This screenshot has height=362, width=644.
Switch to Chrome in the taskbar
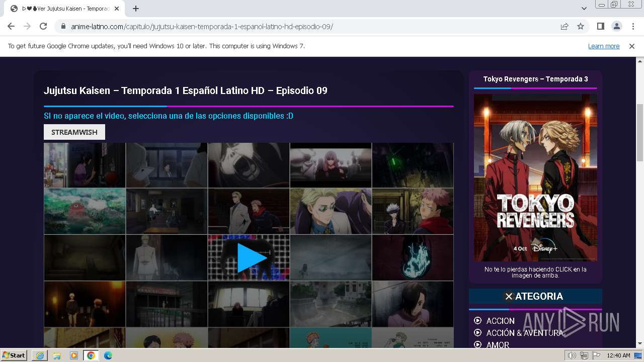(x=91, y=355)
